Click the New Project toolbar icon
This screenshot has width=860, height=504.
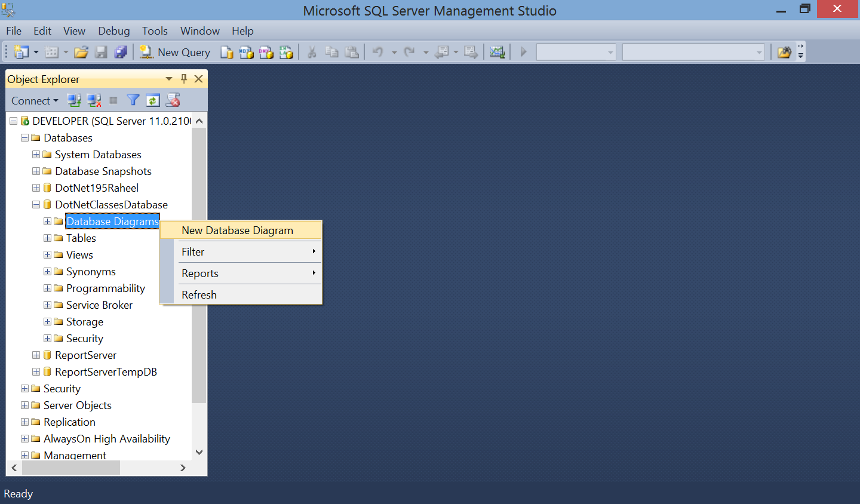click(x=21, y=53)
